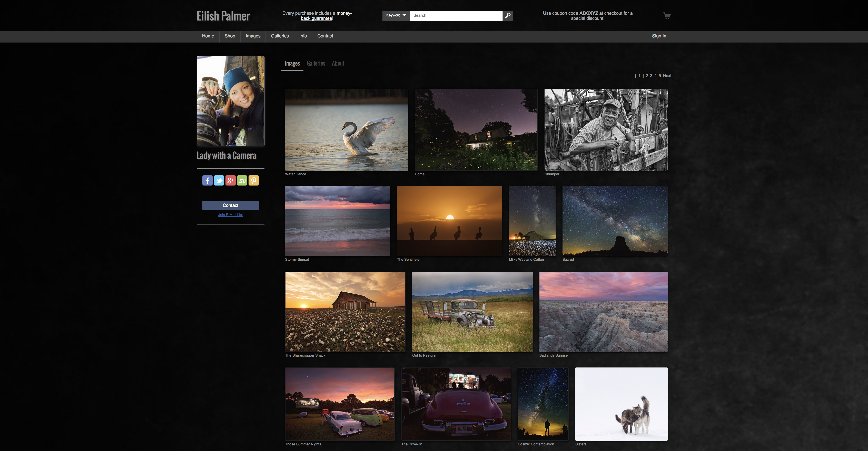Click the Twitter share icon
The width and height of the screenshot is (868, 451).
[x=219, y=181]
